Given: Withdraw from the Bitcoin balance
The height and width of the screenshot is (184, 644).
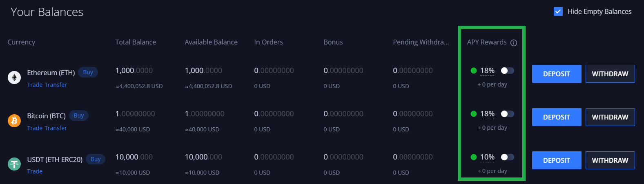Looking at the screenshot, I should click(610, 117).
